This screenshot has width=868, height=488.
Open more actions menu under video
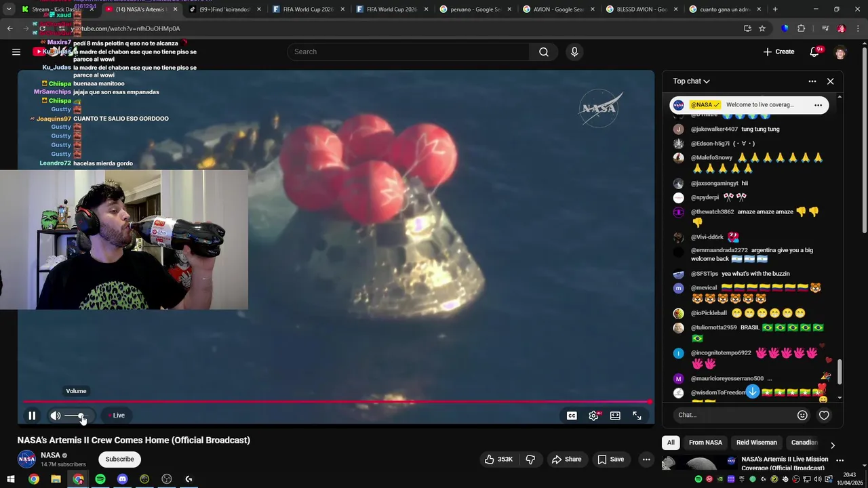click(646, 460)
